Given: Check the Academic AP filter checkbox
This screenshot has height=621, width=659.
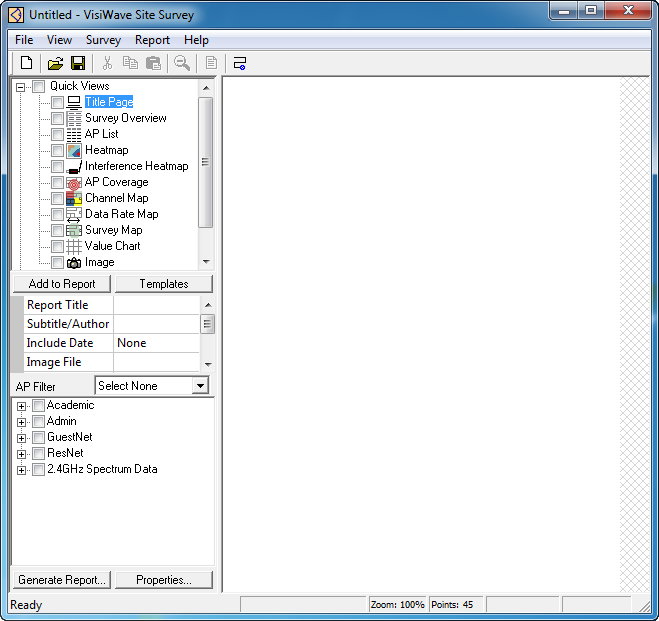Looking at the screenshot, I should [x=38, y=405].
